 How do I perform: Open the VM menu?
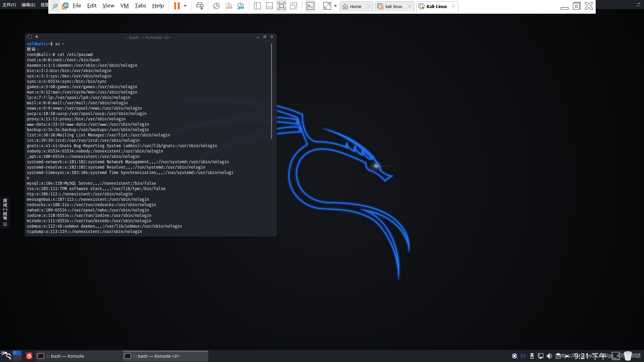point(124,6)
